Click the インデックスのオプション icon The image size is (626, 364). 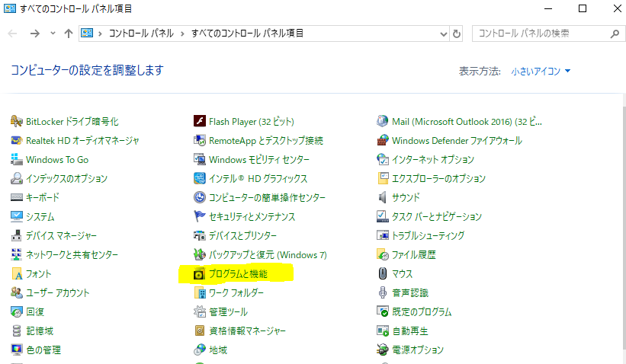pyautogui.click(x=16, y=178)
